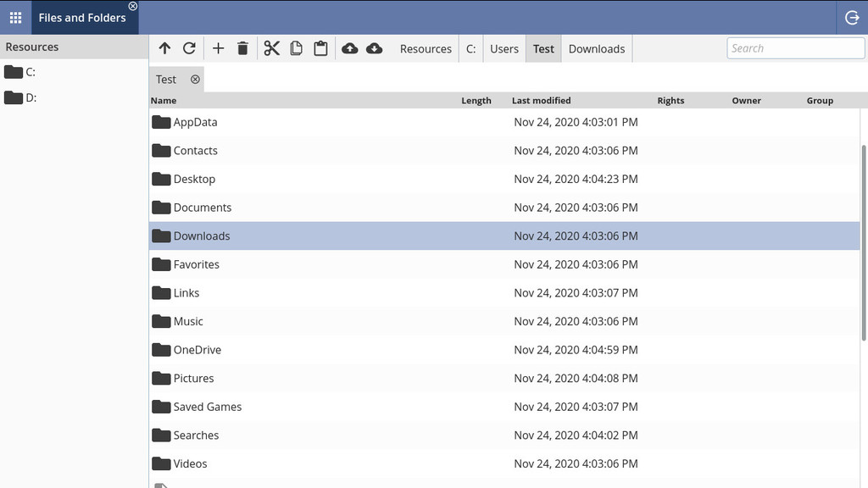Image resolution: width=868 pixels, height=488 pixels.
Task: Paste files with the clipboard icon
Action: 320,48
